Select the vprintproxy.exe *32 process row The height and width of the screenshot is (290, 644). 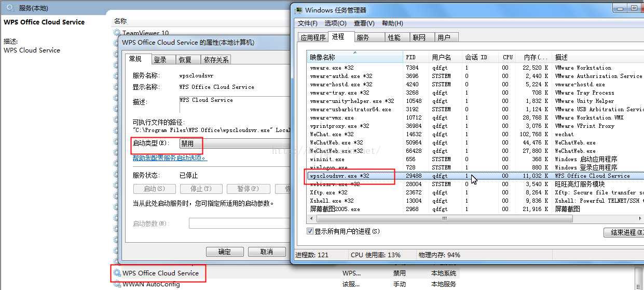coord(475,126)
